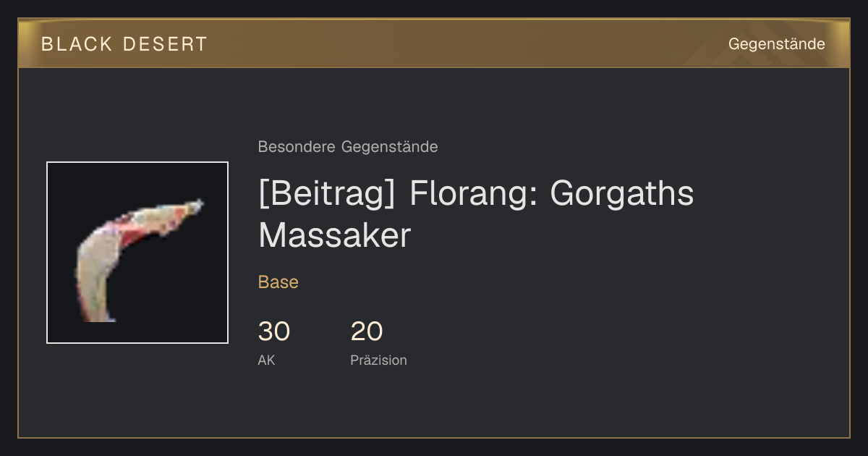868x456 pixels.
Task: Click the AK stat label
Action: coord(266,360)
